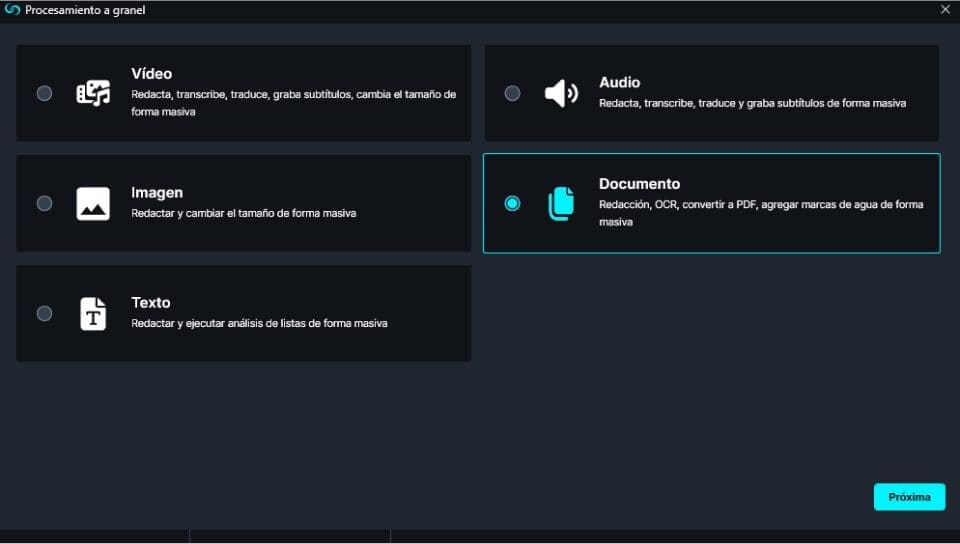Select the Vídeo radio button
Screen dimensions: 960x544
tap(44, 93)
